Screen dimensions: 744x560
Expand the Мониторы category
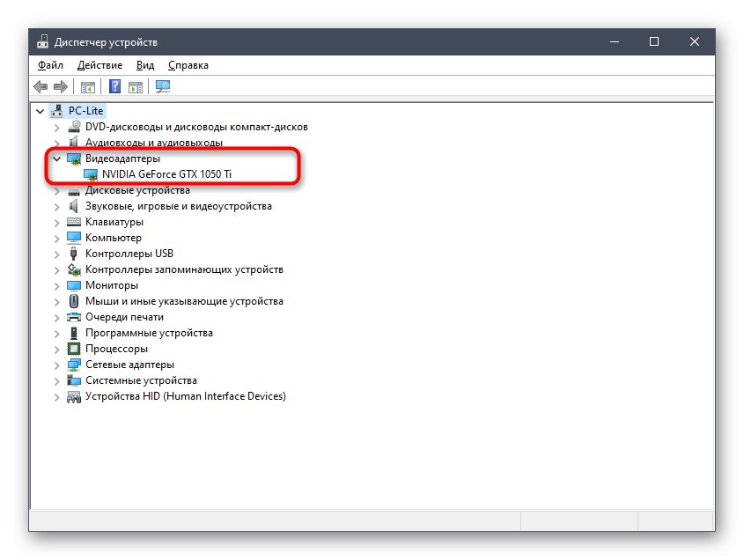click(56, 285)
